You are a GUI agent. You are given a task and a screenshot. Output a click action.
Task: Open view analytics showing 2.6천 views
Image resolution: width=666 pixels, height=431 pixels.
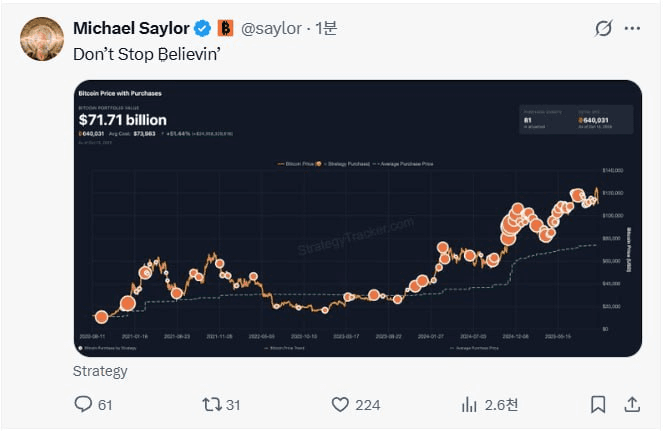(x=468, y=404)
